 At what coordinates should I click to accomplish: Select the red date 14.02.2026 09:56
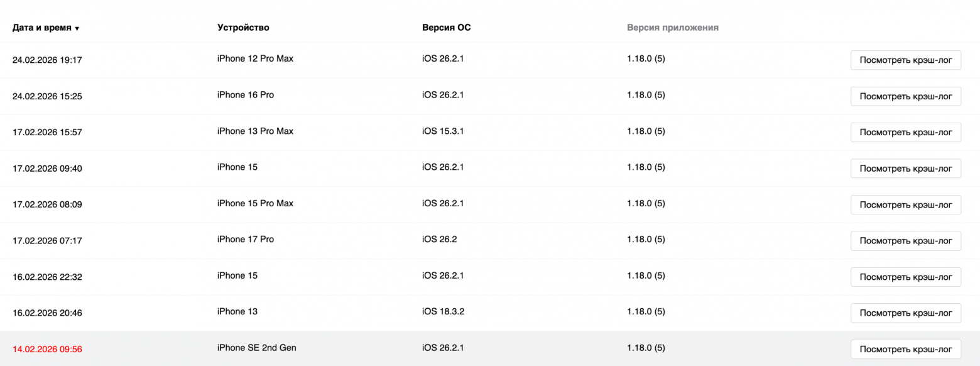(47, 349)
